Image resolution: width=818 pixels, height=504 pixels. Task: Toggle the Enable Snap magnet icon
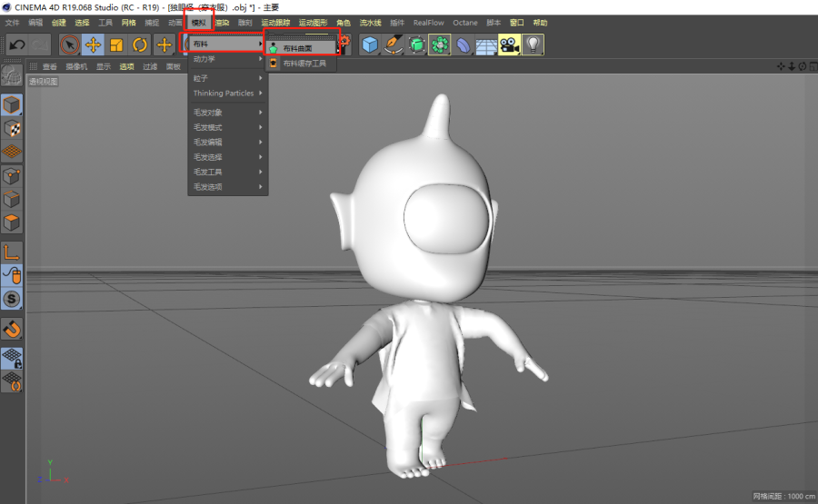pyautogui.click(x=12, y=329)
